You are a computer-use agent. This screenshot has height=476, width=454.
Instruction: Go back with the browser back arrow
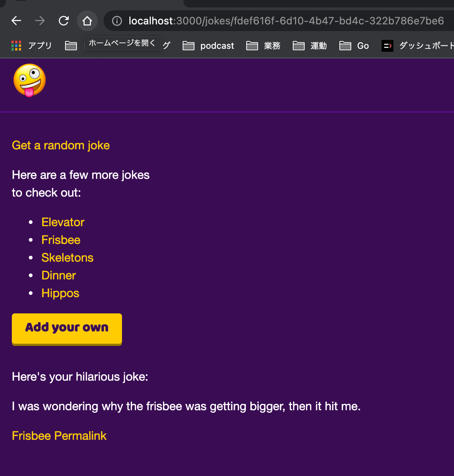point(16,21)
